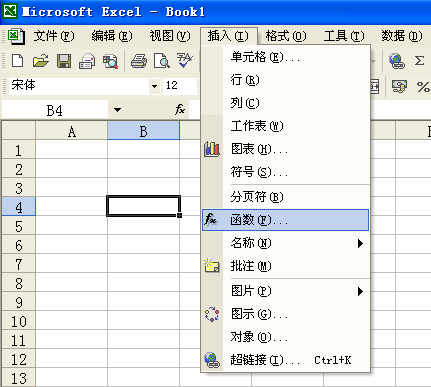Click cell A1

pos(72,150)
